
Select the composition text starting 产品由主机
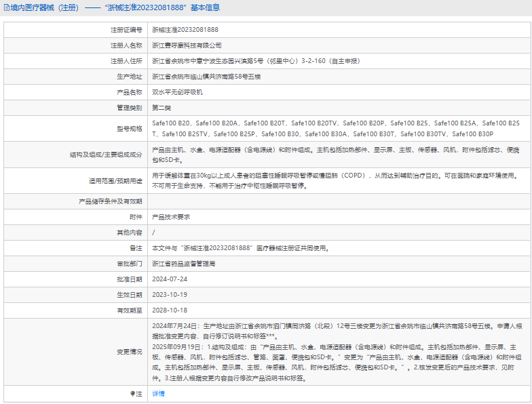tap(335, 155)
